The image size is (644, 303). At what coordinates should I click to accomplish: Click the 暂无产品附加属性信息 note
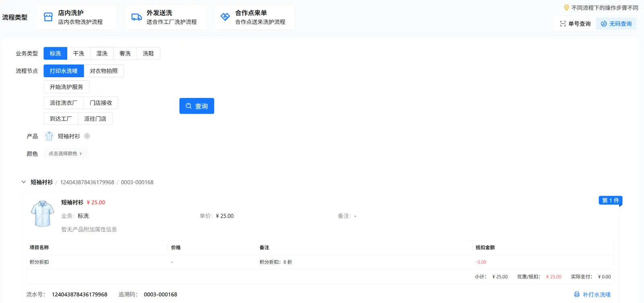coord(89,229)
